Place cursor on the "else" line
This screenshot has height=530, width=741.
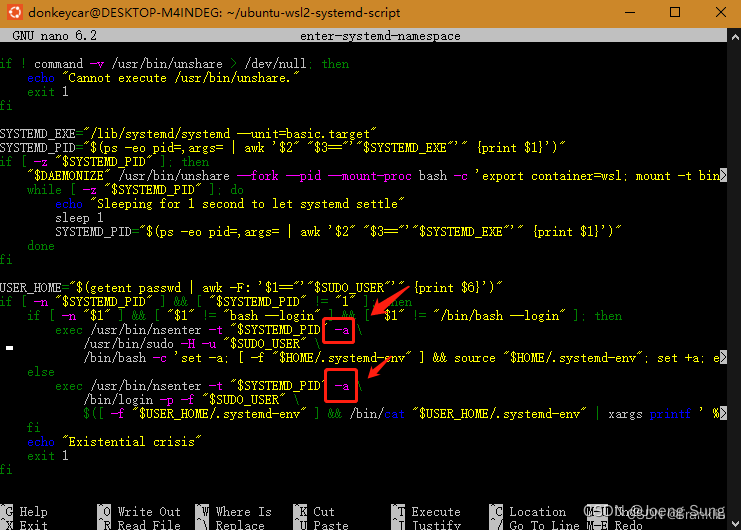(x=41, y=372)
